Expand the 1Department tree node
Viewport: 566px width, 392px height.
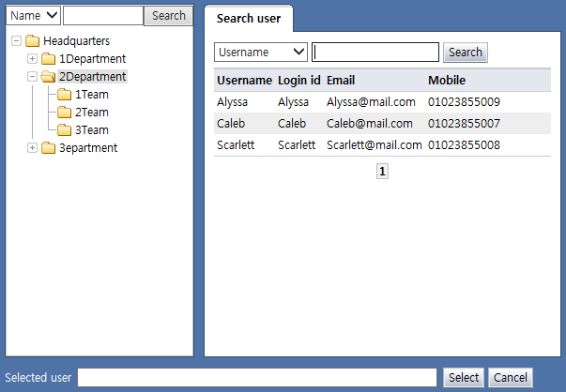pos(33,59)
